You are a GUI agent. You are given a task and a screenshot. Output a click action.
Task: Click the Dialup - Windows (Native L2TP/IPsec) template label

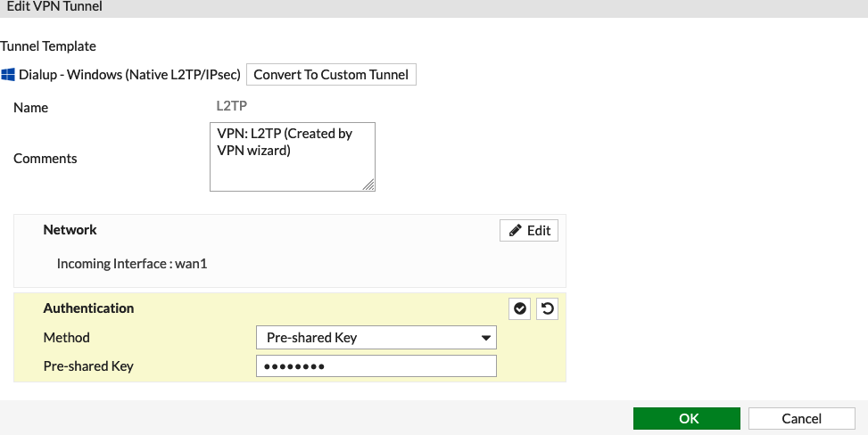[x=129, y=75]
